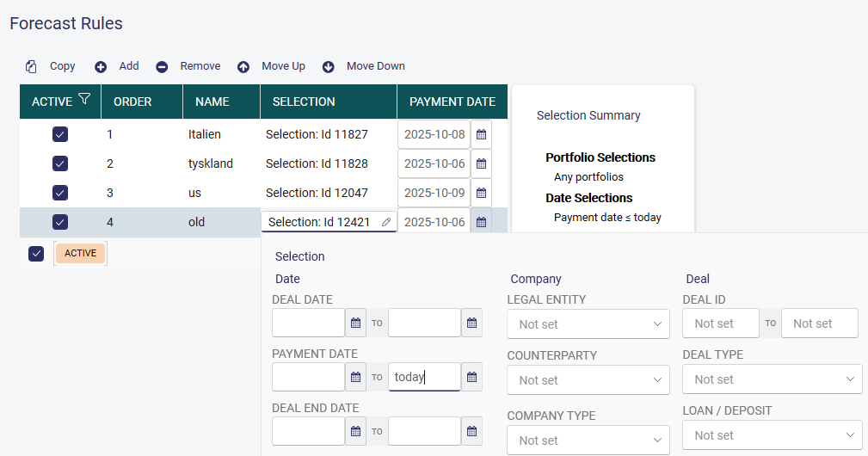Expand the Legal Entity dropdown
This screenshot has width=868, height=456.
click(x=588, y=324)
